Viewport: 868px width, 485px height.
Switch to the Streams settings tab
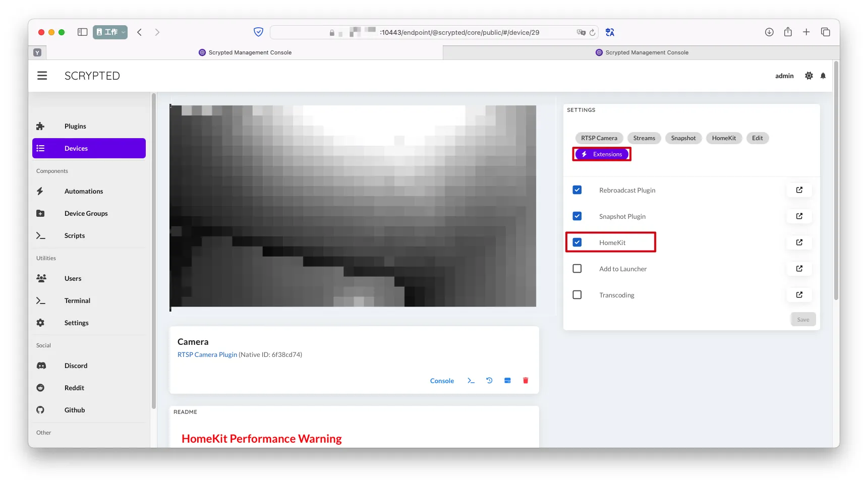pos(644,138)
